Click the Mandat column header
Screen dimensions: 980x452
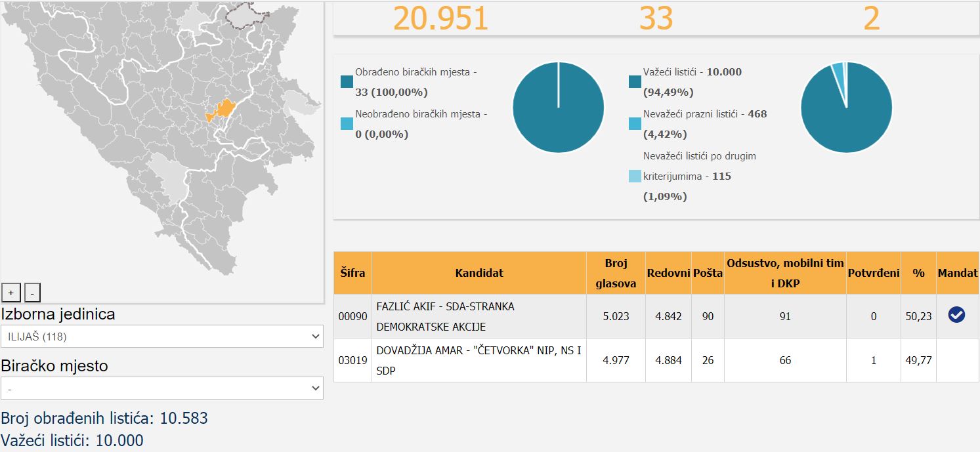(x=957, y=273)
